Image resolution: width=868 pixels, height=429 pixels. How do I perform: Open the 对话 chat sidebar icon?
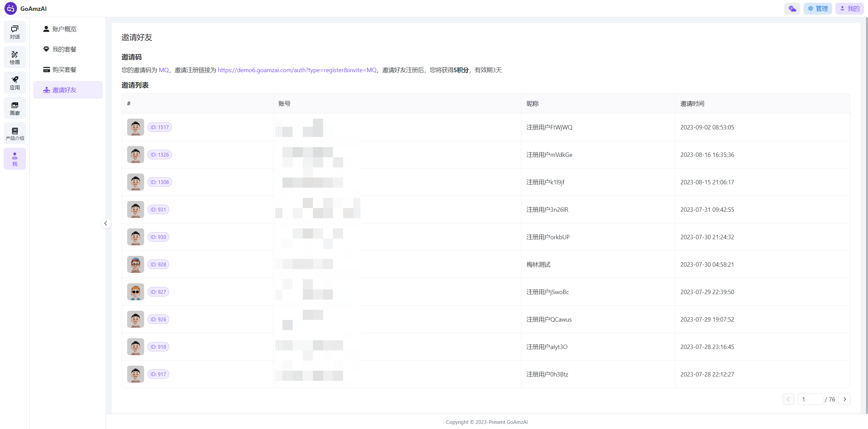(15, 32)
